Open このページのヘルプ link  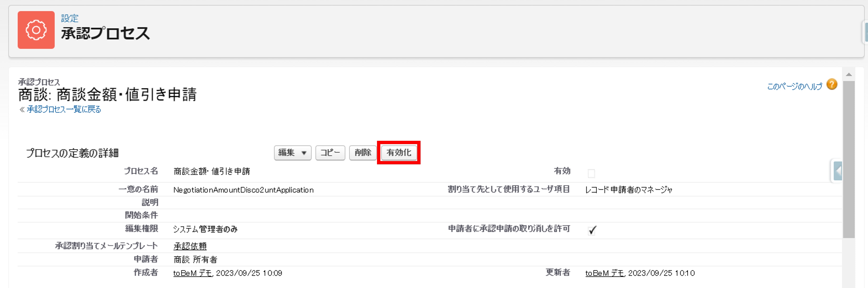click(x=794, y=87)
